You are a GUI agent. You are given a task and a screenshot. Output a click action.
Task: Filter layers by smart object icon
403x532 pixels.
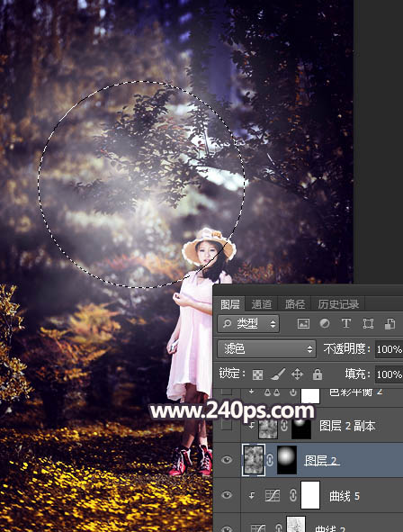tap(390, 324)
